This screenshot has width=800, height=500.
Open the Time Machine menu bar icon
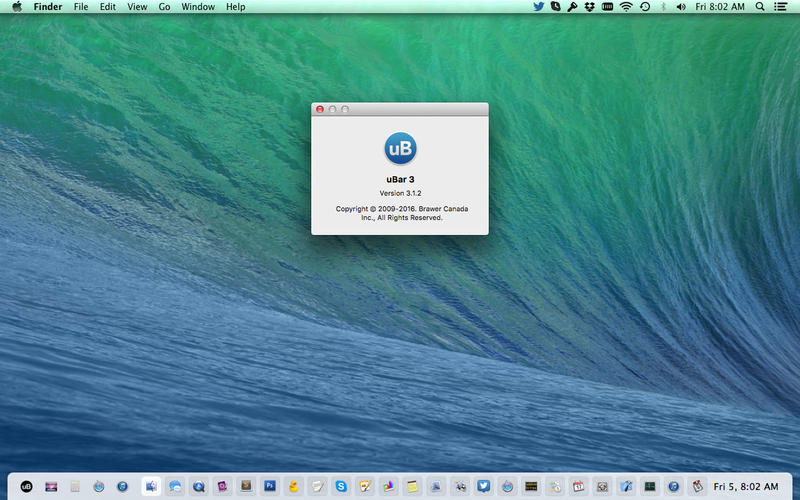pos(645,7)
